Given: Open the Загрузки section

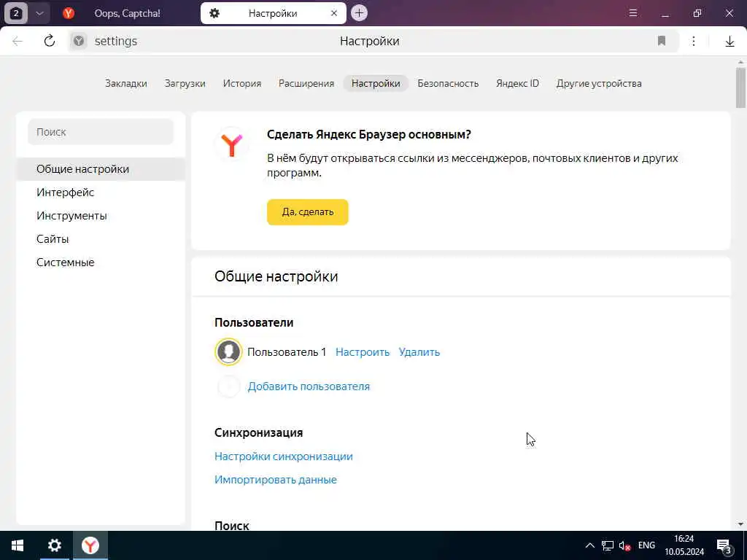Looking at the screenshot, I should click(185, 83).
